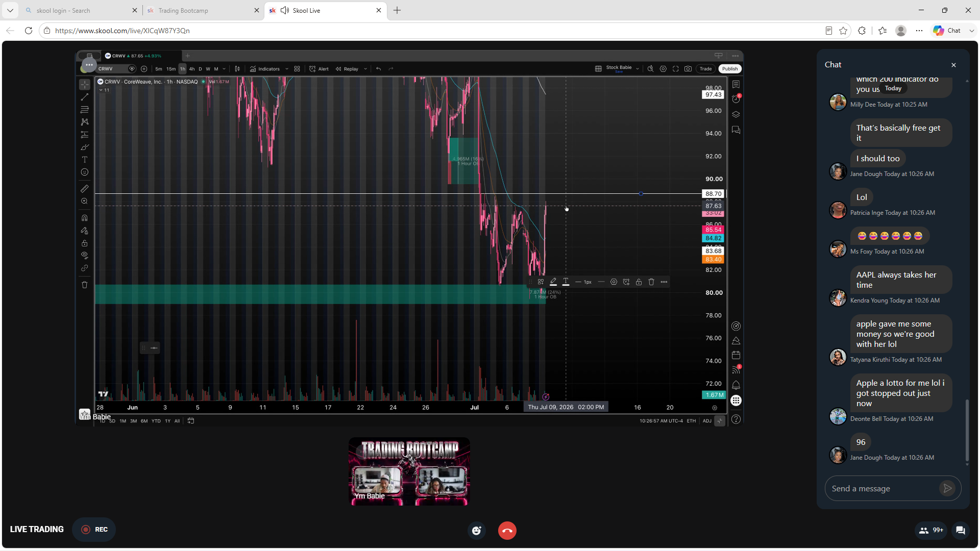Open the watchlist panel icon
Screen dimensions: 980x551
(x=736, y=84)
